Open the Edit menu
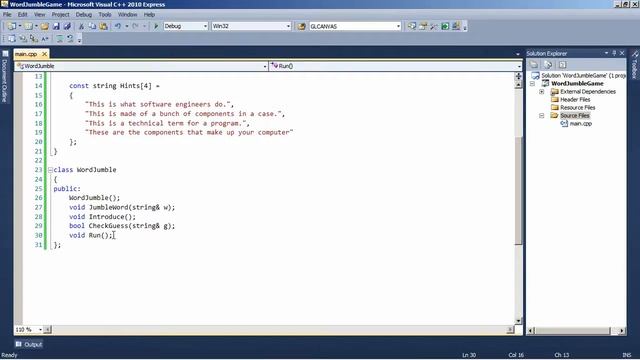Screen dimensions: 640x360 (22, 15)
